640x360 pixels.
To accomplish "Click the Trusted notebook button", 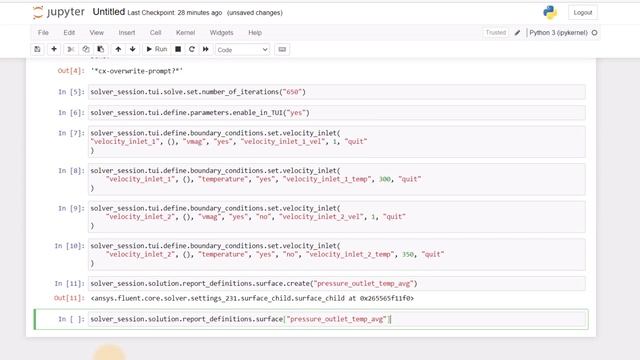I will point(496,33).
